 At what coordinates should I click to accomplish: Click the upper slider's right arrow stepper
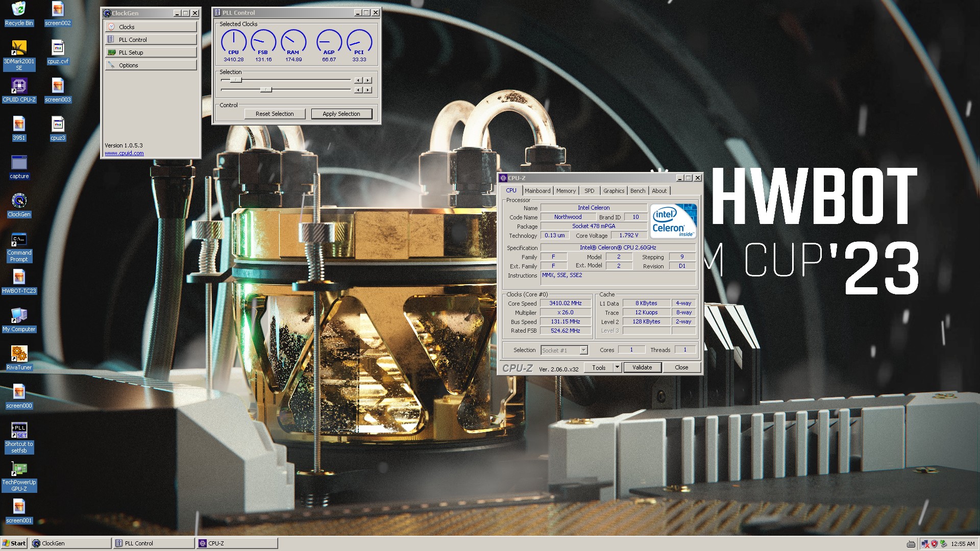pos(368,80)
